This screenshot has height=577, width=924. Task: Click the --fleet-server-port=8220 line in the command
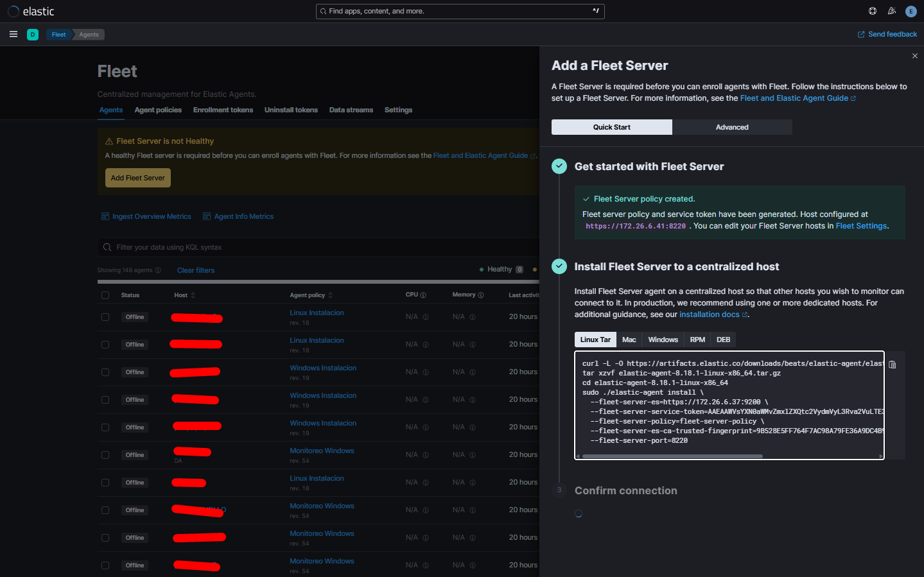(x=639, y=441)
